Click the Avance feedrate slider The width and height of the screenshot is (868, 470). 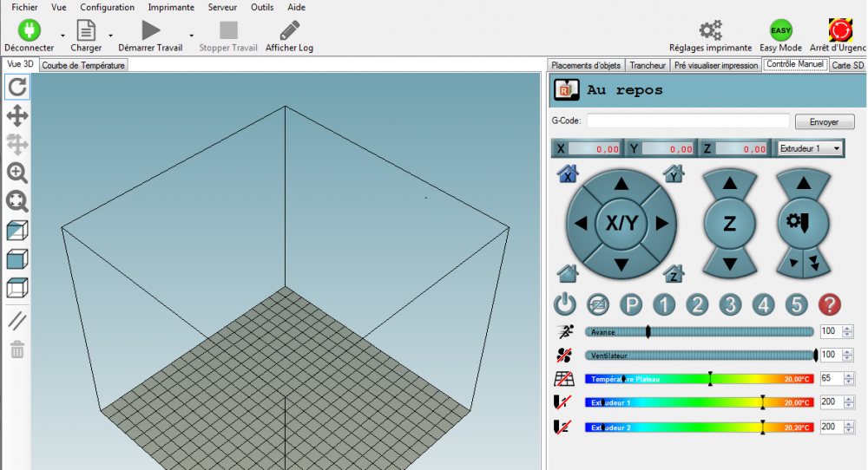(699, 332)
